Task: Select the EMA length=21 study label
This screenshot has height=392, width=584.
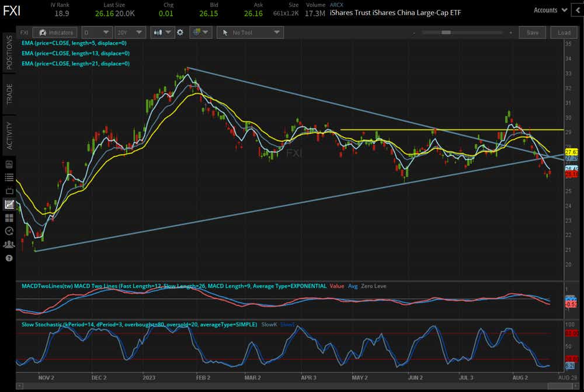Action: pyautogui.click(x=75, y=64)
